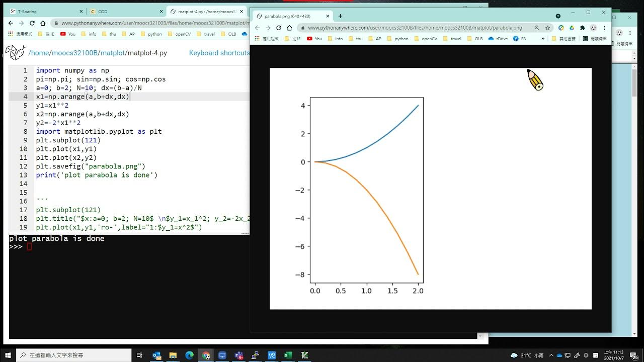Screen dimensions: 644x362
Task: Open the 'thu' bookmark folder in the editor window
Action: click(x=109, y=34)
